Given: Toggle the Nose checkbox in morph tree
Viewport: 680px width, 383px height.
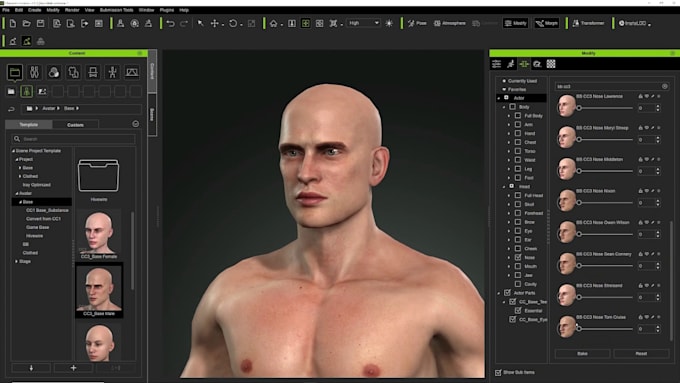Looking at the screenshot, I should pos(518,257).
